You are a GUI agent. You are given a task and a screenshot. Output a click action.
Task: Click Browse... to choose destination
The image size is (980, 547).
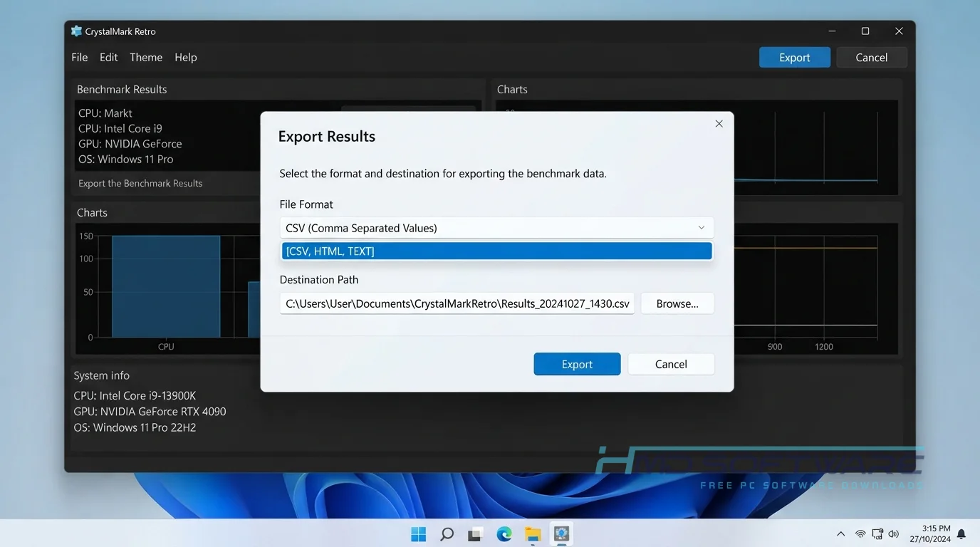point(677,303)
